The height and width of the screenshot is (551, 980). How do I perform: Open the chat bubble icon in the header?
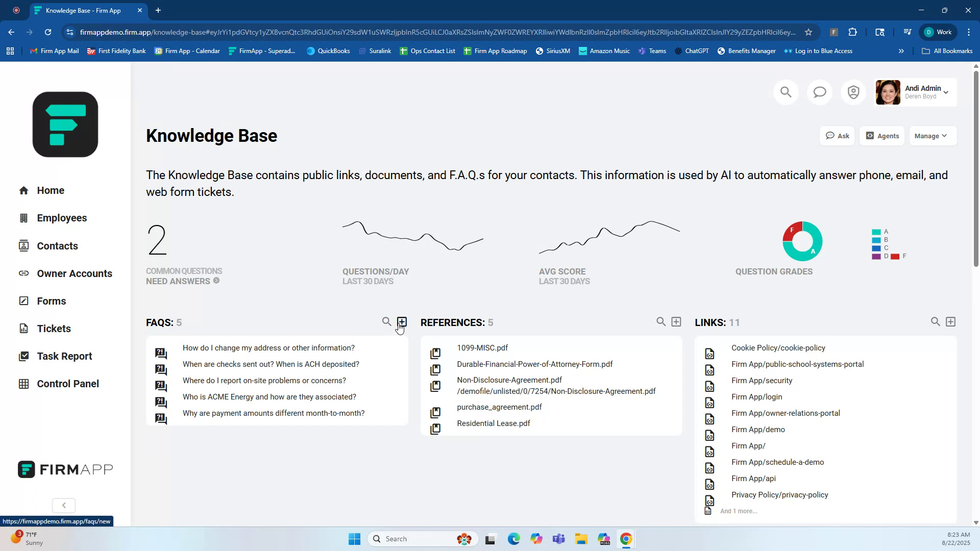(x=819, y=92)
